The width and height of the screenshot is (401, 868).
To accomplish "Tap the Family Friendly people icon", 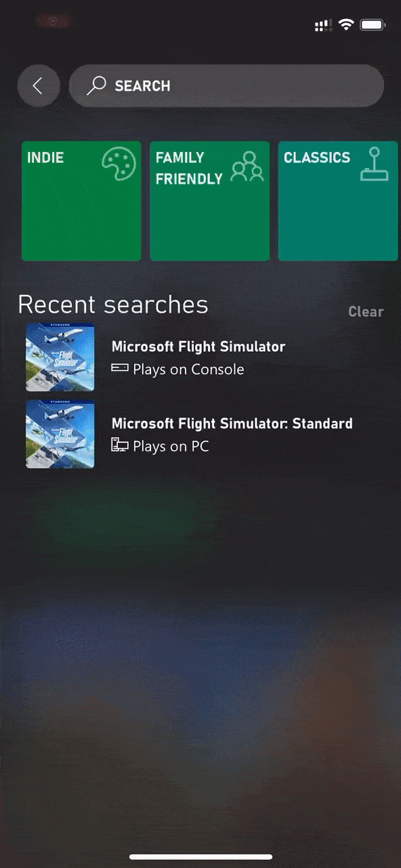I will pyautogui.click(x=247, y=166).
